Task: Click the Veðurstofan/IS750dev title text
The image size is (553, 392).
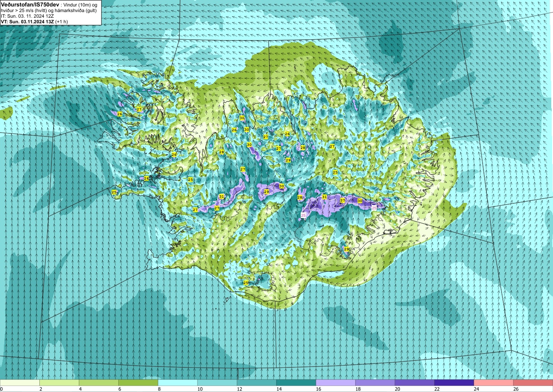Action: pyautogui.click(x=30, y=4)
